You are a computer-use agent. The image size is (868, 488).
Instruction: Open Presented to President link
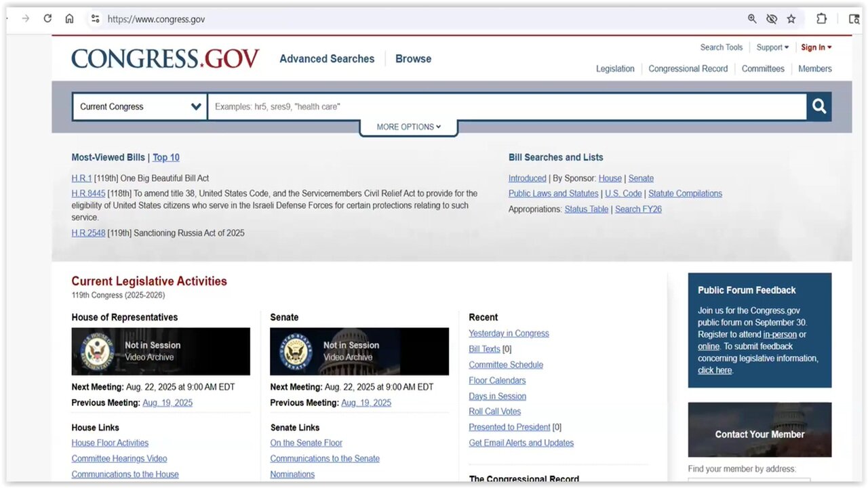pos(509,427)
